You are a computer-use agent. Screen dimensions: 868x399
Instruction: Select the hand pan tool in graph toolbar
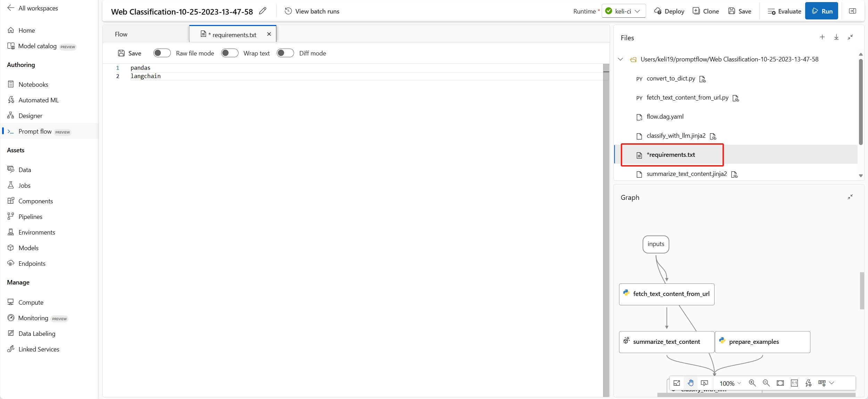691,383
